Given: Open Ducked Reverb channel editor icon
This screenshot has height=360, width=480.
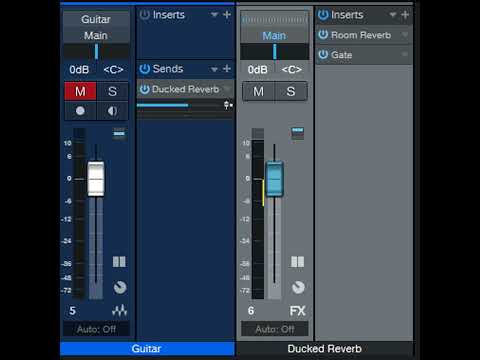Looking at the screenshot, I should tap(297, 134).
